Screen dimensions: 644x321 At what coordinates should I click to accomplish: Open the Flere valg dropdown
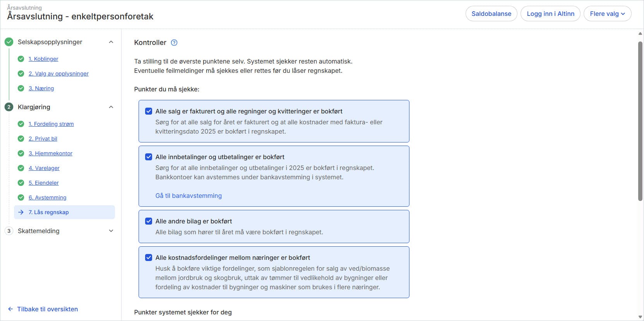coord(607,14)
